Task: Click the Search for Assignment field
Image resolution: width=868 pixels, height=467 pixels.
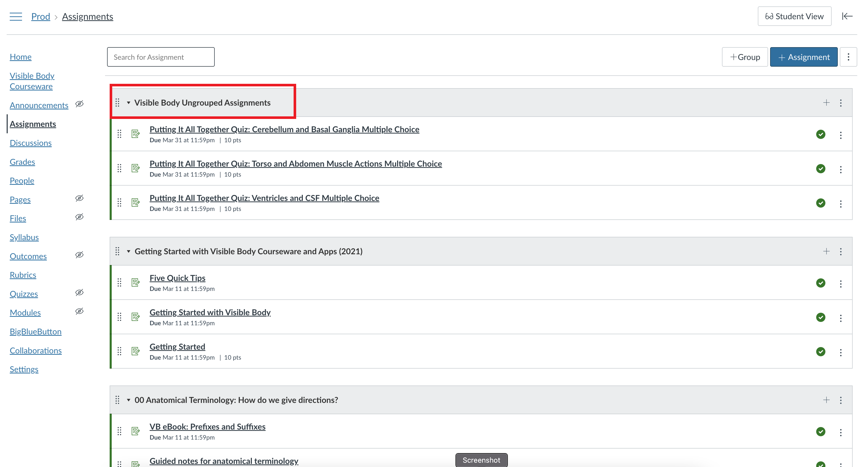Action: pos(161,57)
